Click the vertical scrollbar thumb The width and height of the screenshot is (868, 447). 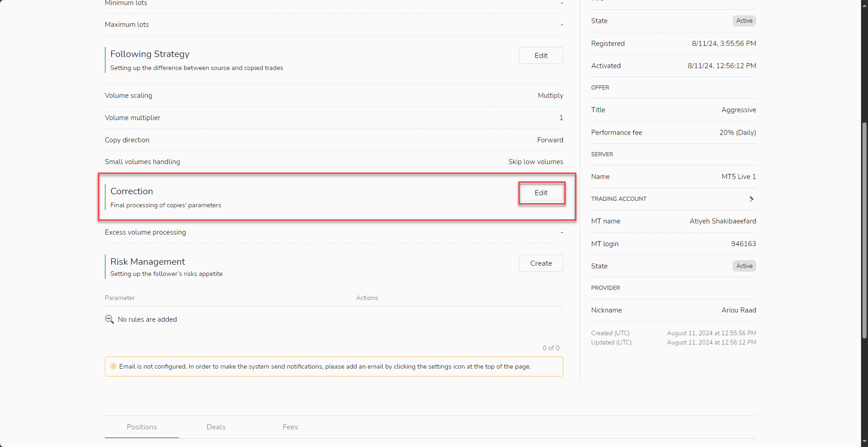click(x=864, y=230)
